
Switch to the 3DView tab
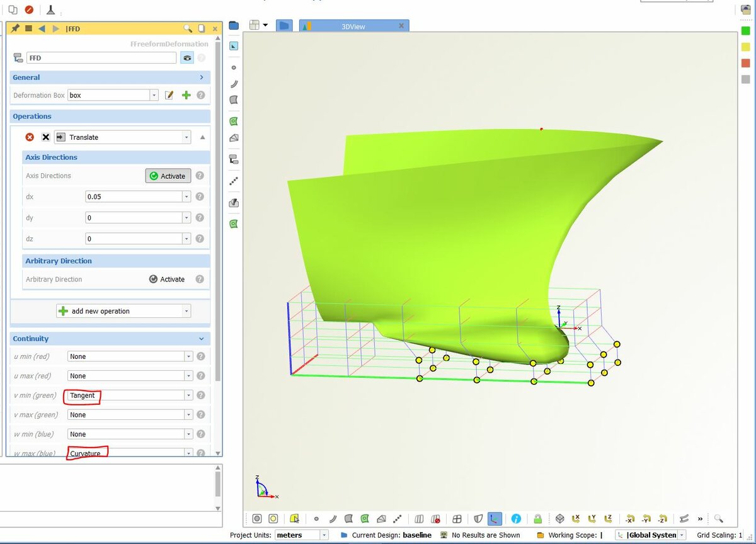[x=354, y=26]
